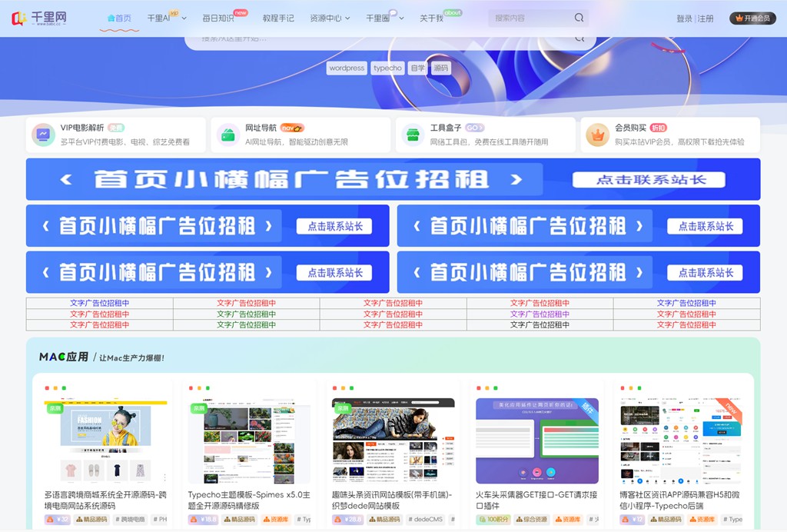Click the header 搜索内容 search field
Image resolution: width=787 pixels, height=532 pixels.
(x=530, y=18)
